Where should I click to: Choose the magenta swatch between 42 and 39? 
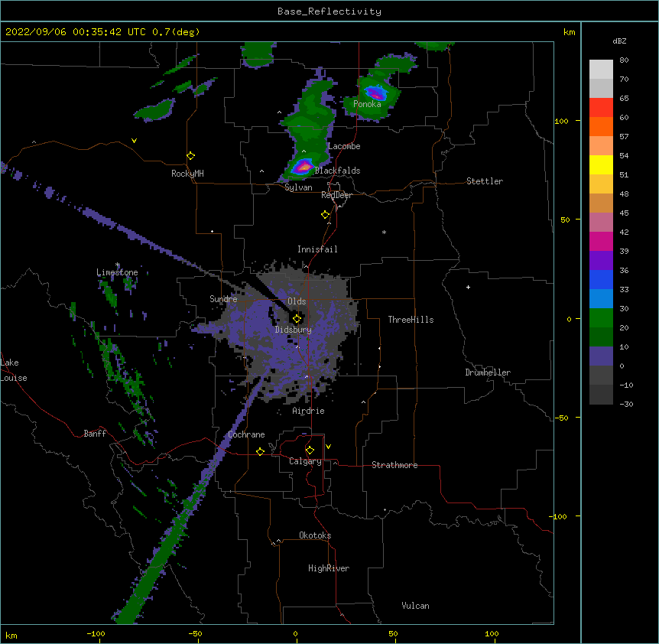point(601,241)
